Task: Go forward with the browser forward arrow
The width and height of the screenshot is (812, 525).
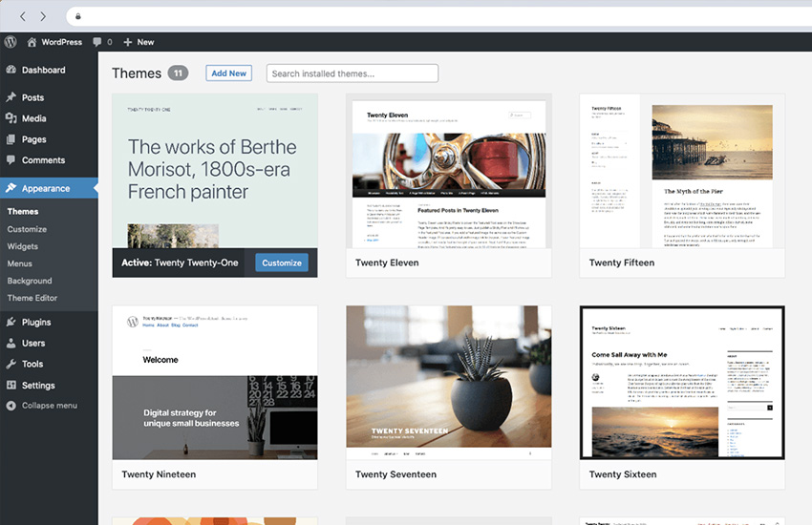Action: (x=43, y=16)
